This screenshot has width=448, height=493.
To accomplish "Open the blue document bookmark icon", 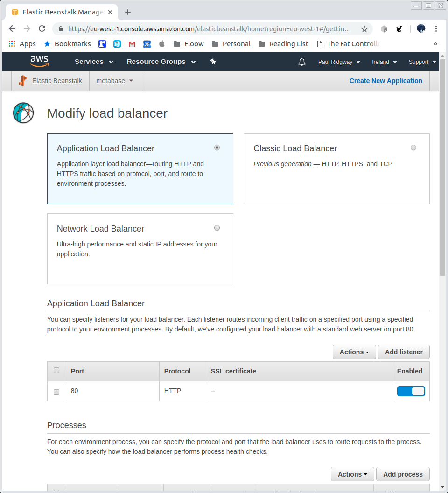I will 117,44.
